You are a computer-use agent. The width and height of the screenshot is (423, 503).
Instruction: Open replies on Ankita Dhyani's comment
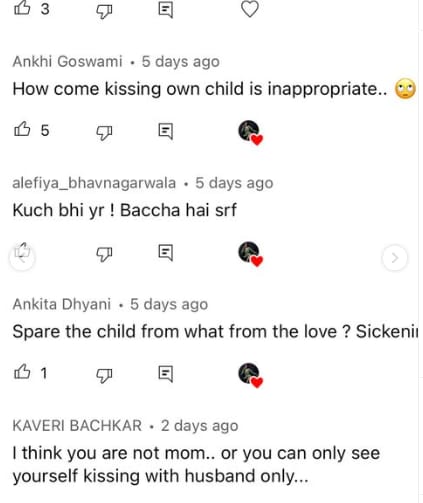[165, 374]
